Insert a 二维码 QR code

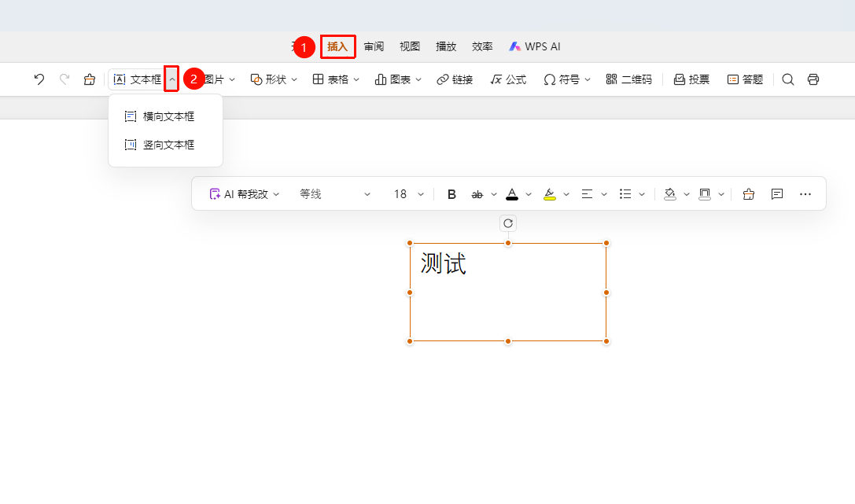click(628, 79)
